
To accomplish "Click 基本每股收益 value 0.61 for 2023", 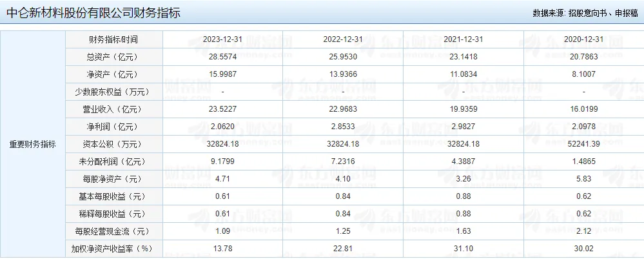I will [222, 196].
